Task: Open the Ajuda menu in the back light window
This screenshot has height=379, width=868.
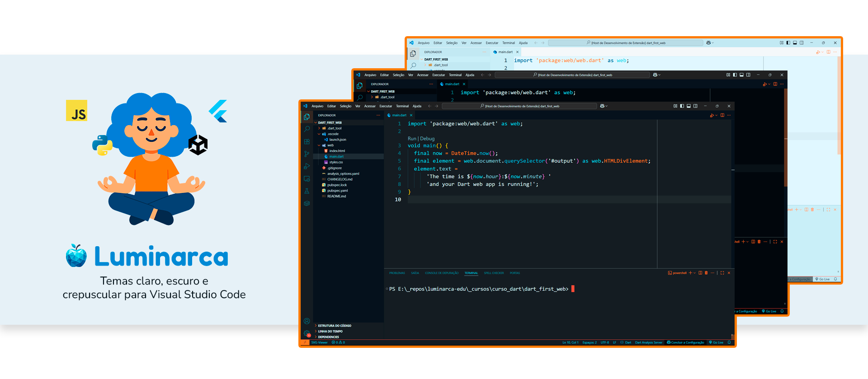Action: pos(523,43)
